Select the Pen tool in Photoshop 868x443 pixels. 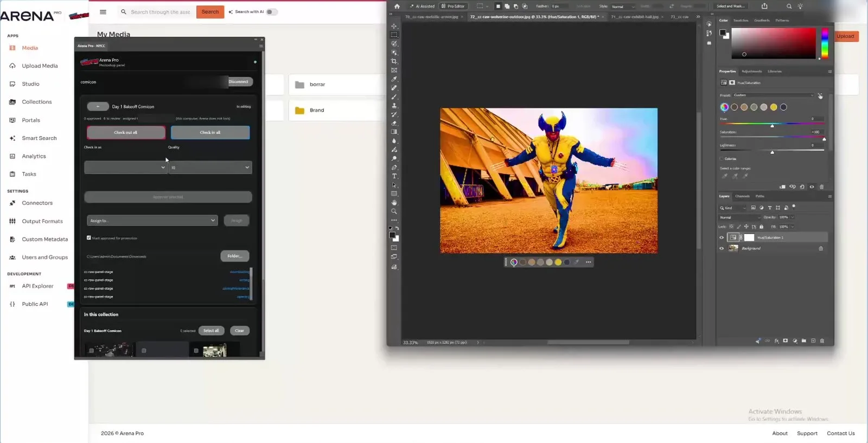tap(394, 168)
